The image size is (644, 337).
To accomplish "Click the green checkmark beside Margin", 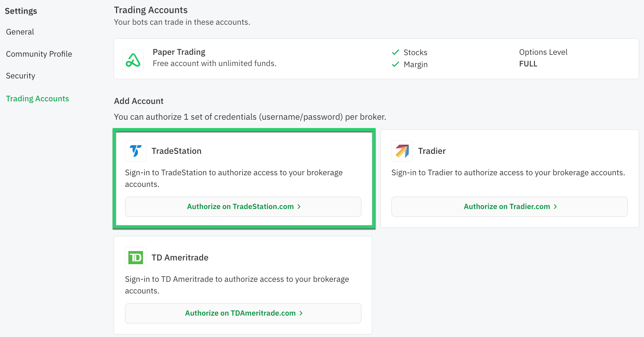I will pyautogui.click(x=396, y=65).
